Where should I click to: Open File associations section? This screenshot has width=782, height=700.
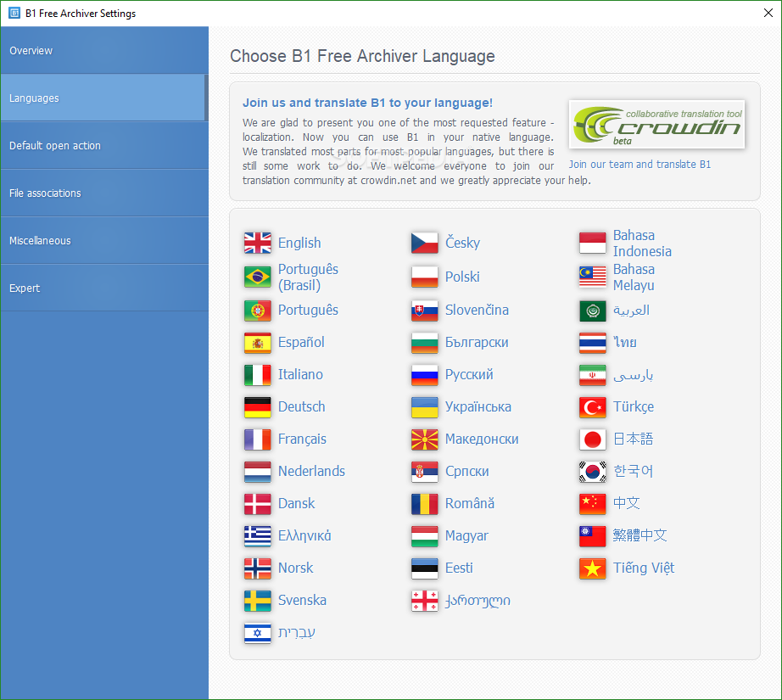[x=104, y=193]
